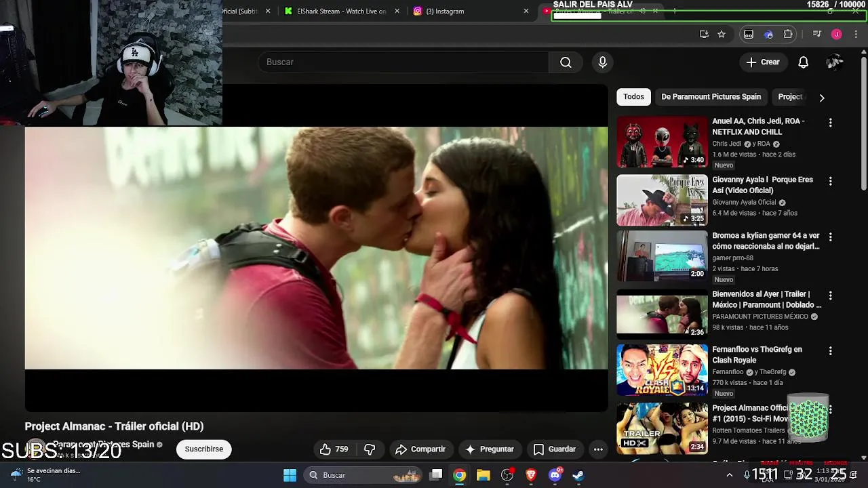
Task: Focus the YouTube Buscar search field
Action: pos(403,62)
